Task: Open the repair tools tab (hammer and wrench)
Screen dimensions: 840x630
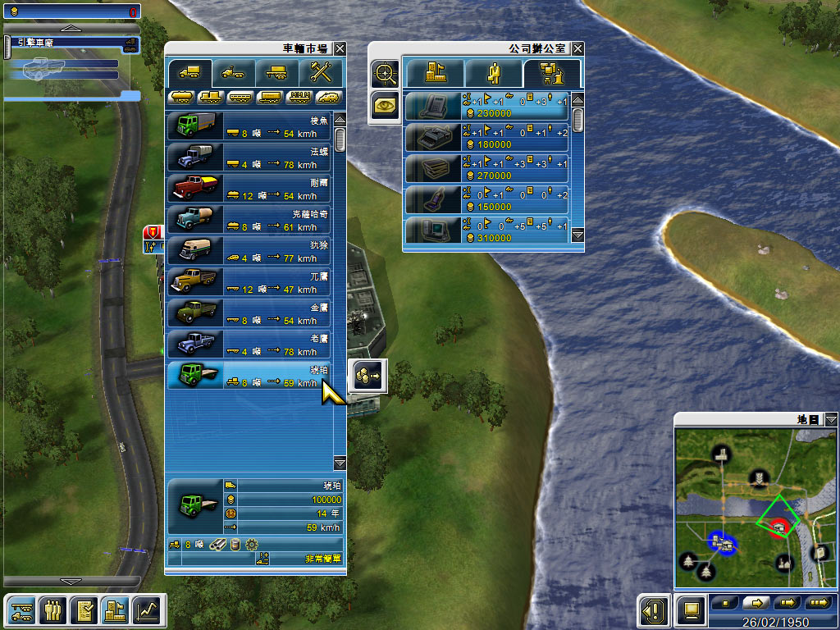Action: click(321, 73)
